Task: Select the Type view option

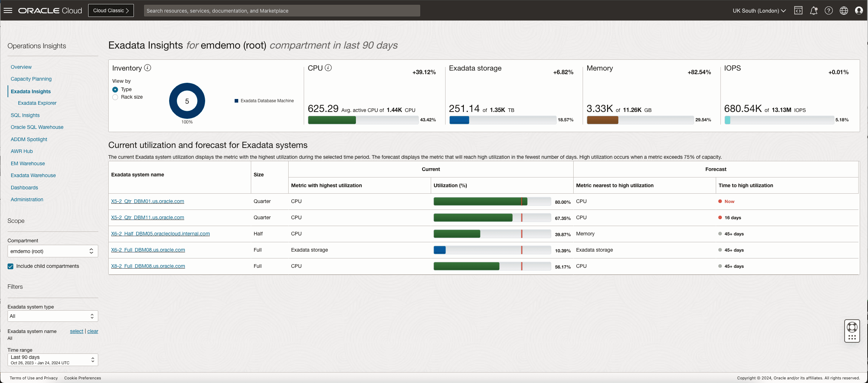Action: point(115,89)
